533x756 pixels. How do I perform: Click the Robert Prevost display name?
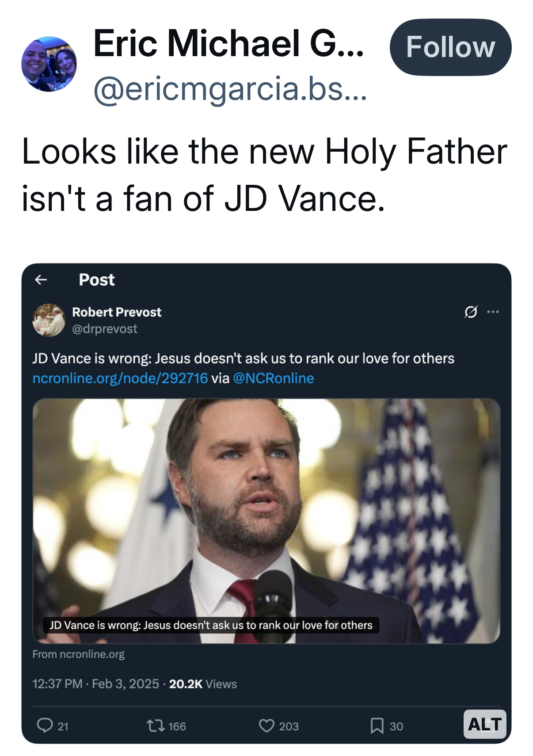117,312
